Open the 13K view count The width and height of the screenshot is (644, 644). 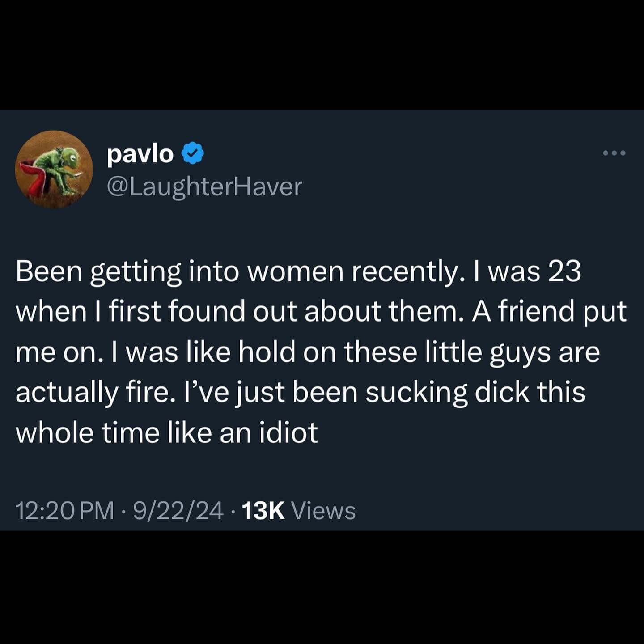pos(263,511)
